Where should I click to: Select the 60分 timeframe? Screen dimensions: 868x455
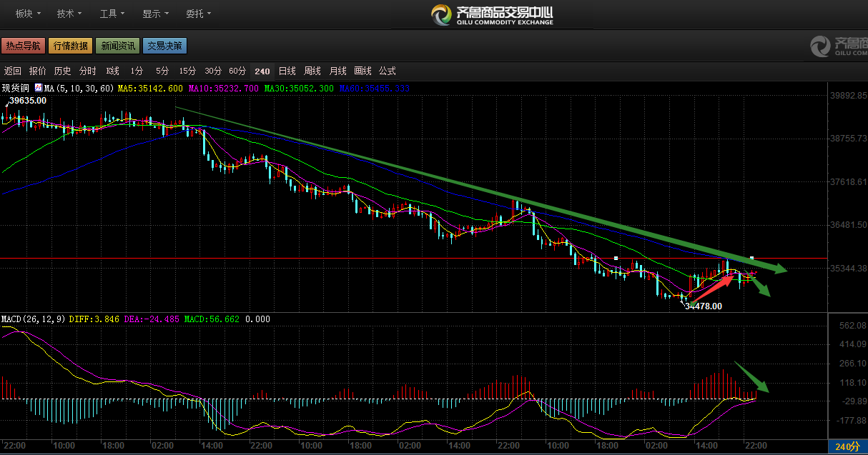[237, 71]
